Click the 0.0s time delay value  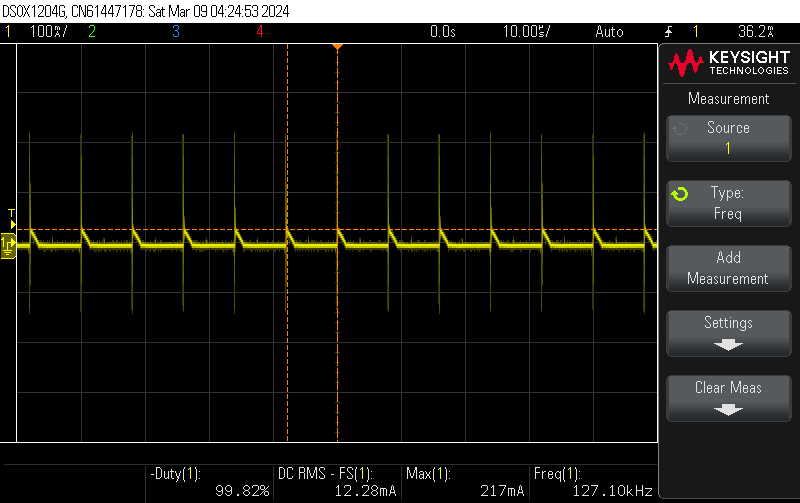pyautogui.click(x=442, y=32)
